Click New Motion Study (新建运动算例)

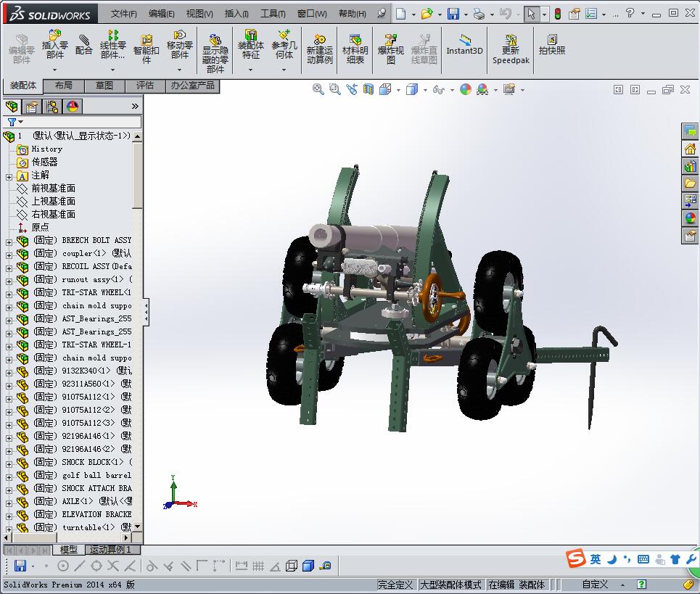pyautogui.click(x=320, y=49)
